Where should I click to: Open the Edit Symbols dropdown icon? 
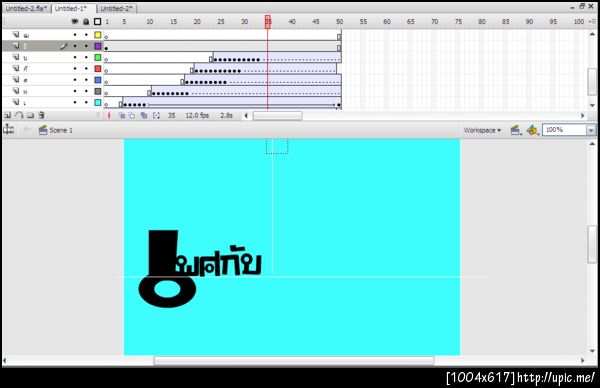coord(532,130)
